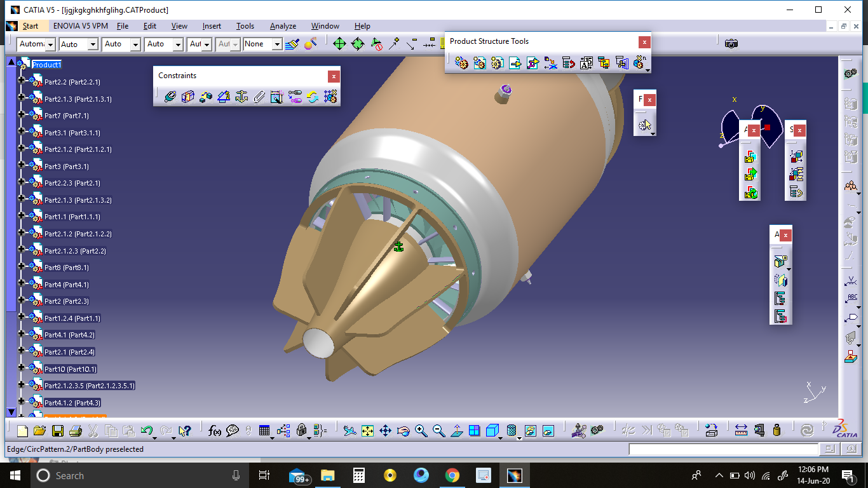Click the Snap arrow icon in top toolbar

pos(394,44)
